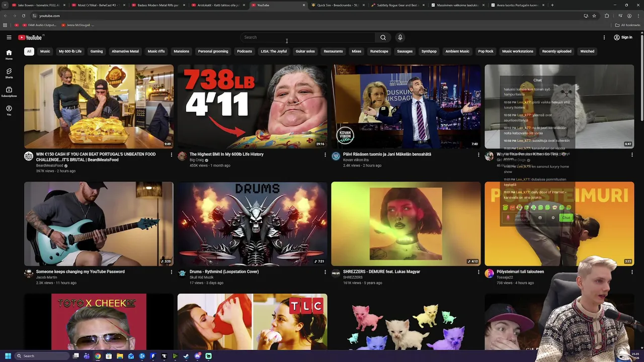Filter feed by Watched chip

[587, 51]
